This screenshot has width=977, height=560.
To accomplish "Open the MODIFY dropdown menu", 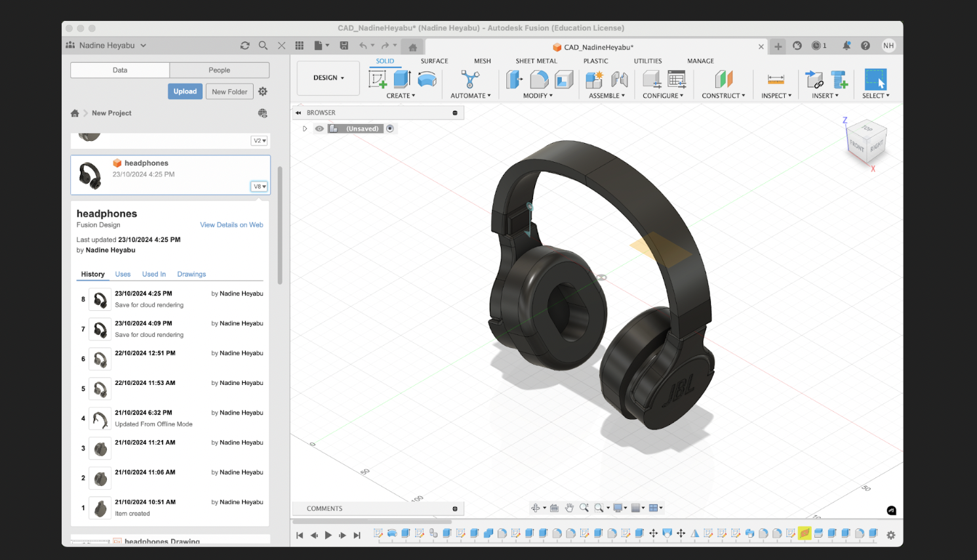I will coord(538,96).
